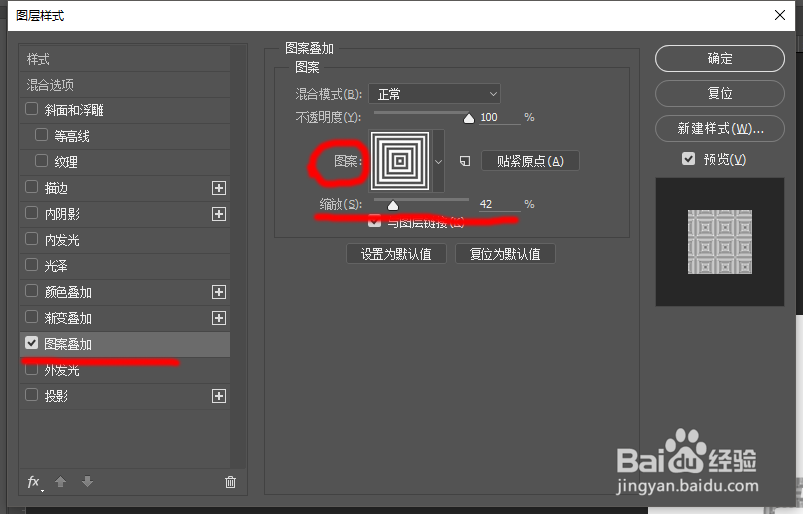Enable the 外发光 checkbox

(32, 369)
